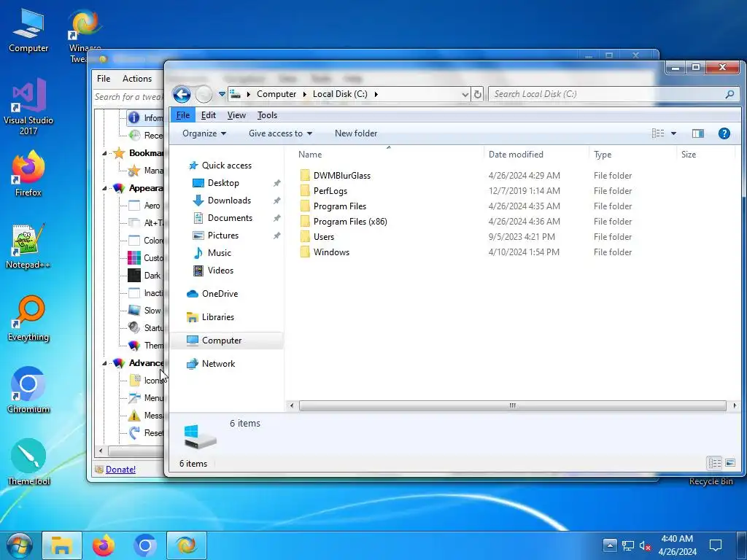Click the New folder button
This screenshot has width=747, height=560.
click(x=356, y=134)
